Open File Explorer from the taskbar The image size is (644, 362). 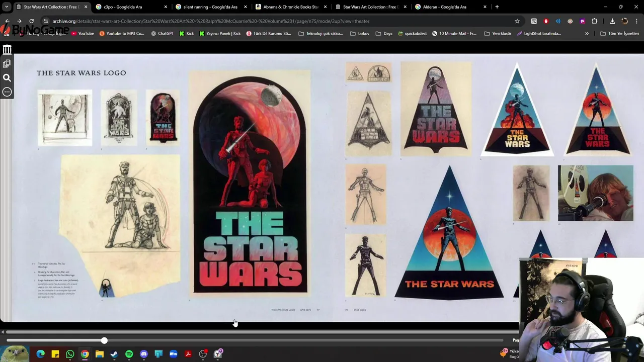tap(100, 354)
